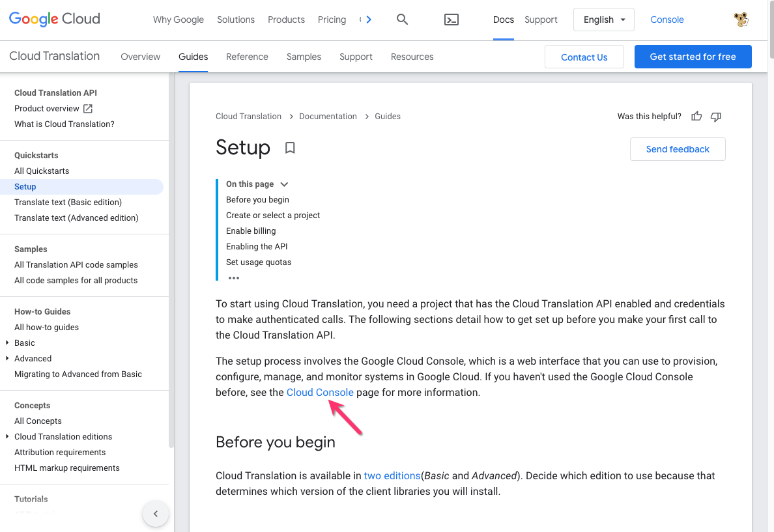Open Translate text (Advanced edition)
Image resolution: width=774 pixels, height=532 pixels.
(x=76, y=217)
